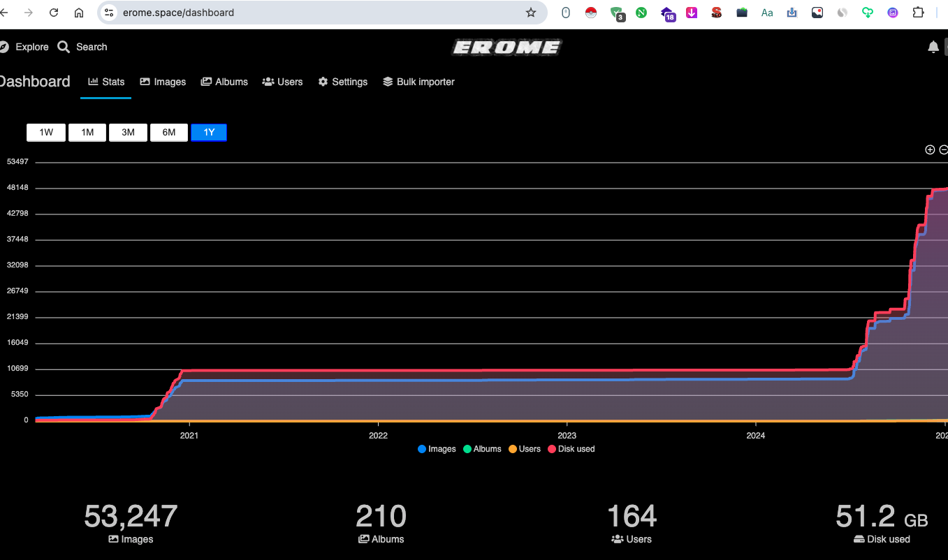Reload the page

(54, 13)
